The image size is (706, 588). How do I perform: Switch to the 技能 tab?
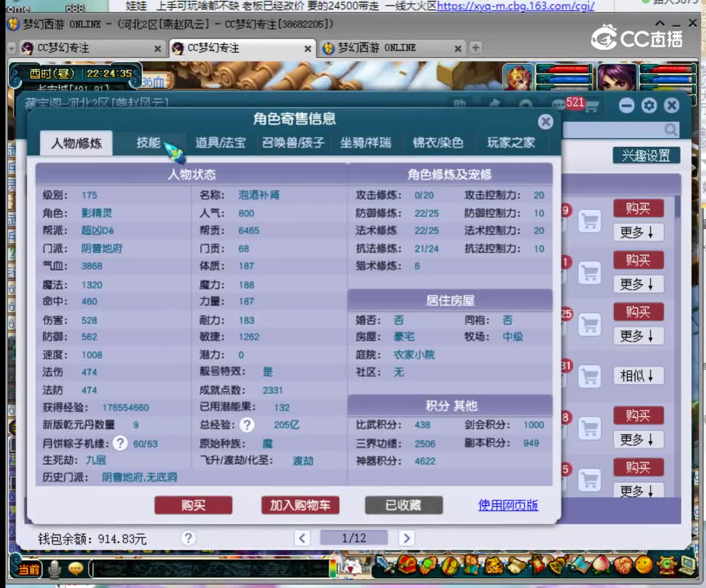(x=148, y=143)
